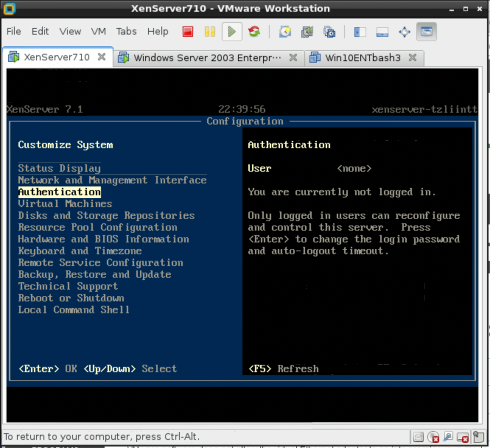
Task: Open the Tabs menu
Action: point(126,31)
